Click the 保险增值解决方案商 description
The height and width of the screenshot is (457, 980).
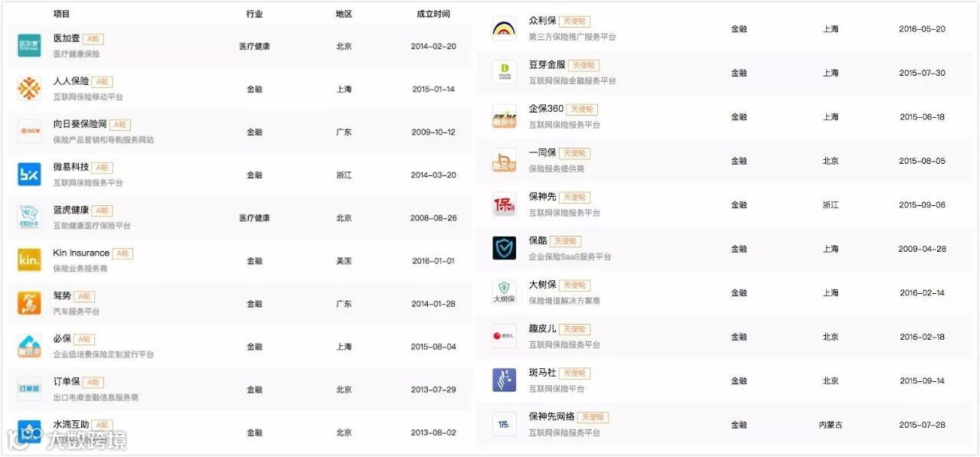coord(564,301)
